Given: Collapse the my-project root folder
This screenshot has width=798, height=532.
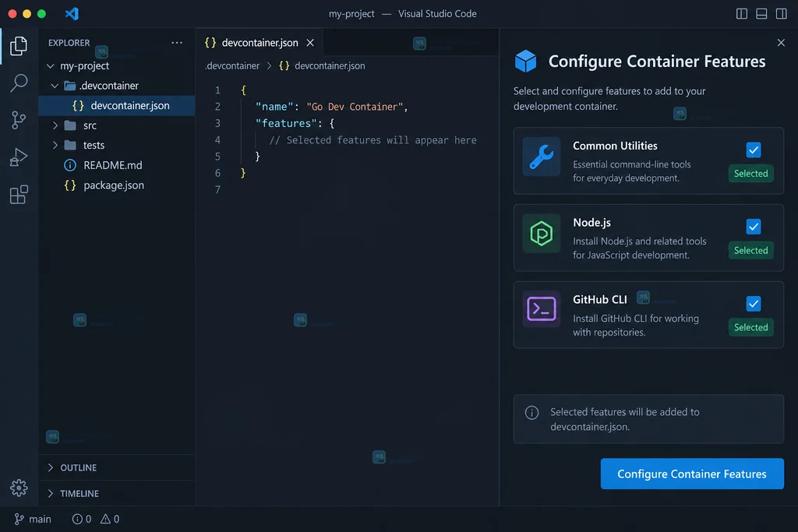Looking at the screenshot, I should (51, 66).
